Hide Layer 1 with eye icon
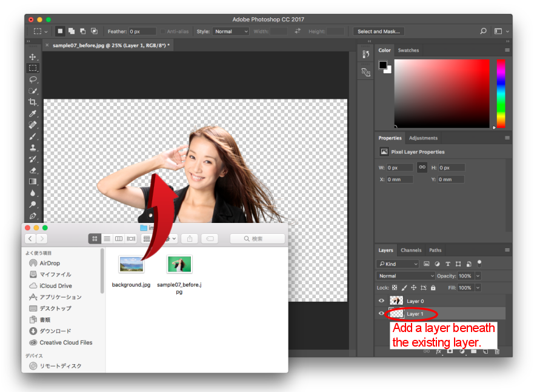 click(x=381, y=314)
